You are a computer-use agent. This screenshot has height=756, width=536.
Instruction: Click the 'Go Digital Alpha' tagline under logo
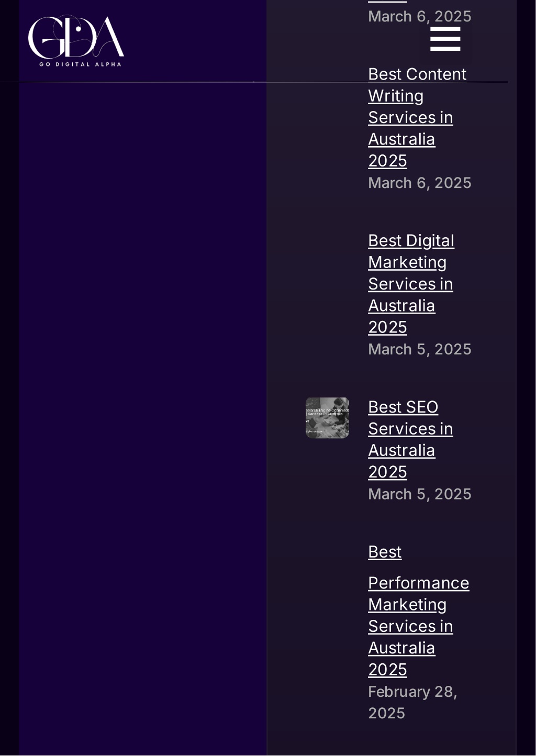[x=80, y=64]
